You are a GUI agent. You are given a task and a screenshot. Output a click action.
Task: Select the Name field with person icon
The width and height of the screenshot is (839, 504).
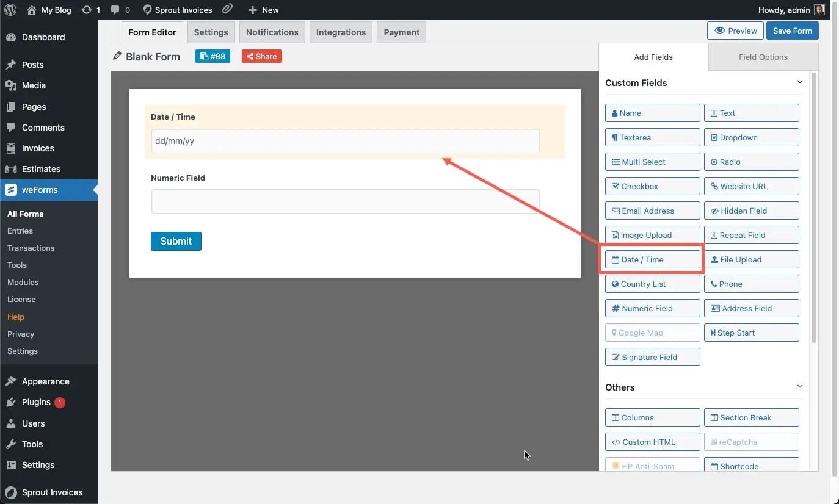[652, 112]
